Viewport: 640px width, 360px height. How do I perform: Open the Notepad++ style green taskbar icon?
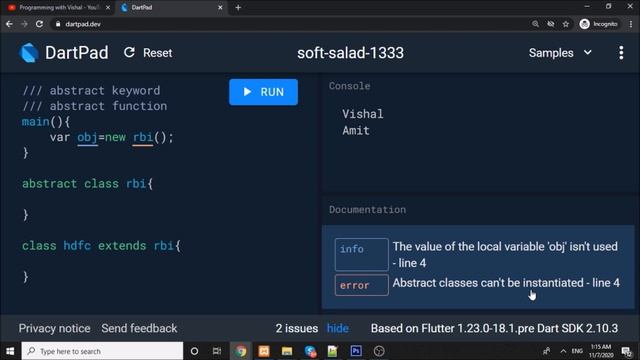(x=333, y=351)
